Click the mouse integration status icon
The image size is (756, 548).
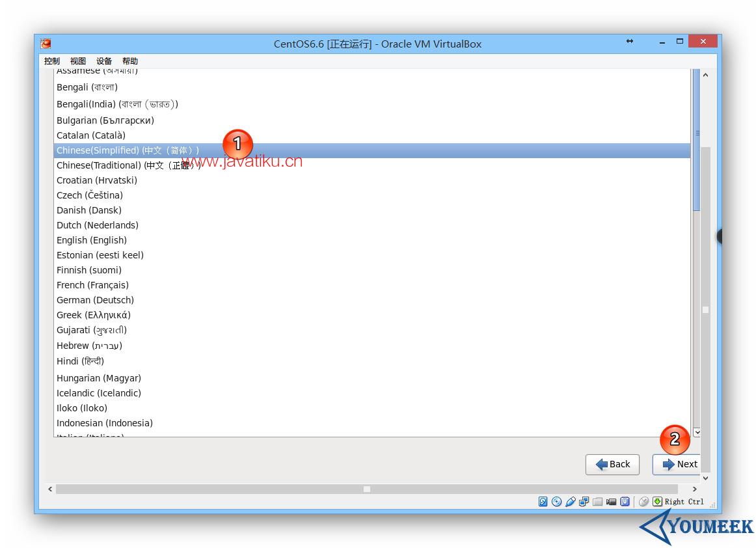click(x=643, y=502)
